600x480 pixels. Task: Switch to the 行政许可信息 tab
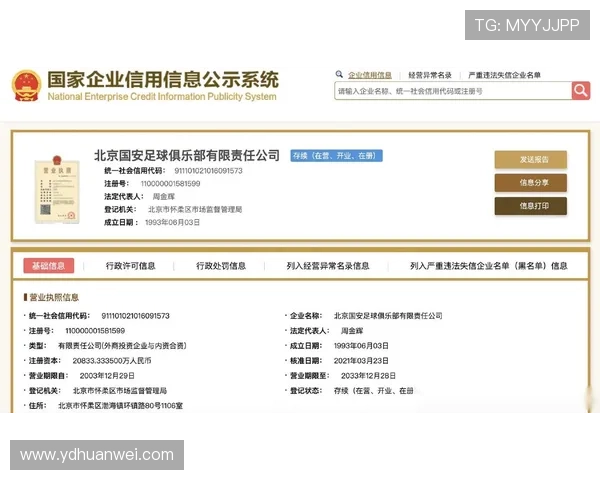tap(130, 266)
